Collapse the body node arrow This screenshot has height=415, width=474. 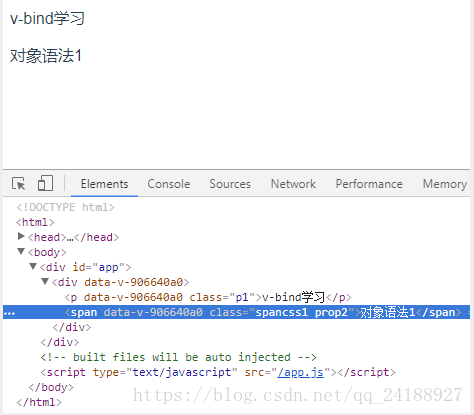coord(21,251)
